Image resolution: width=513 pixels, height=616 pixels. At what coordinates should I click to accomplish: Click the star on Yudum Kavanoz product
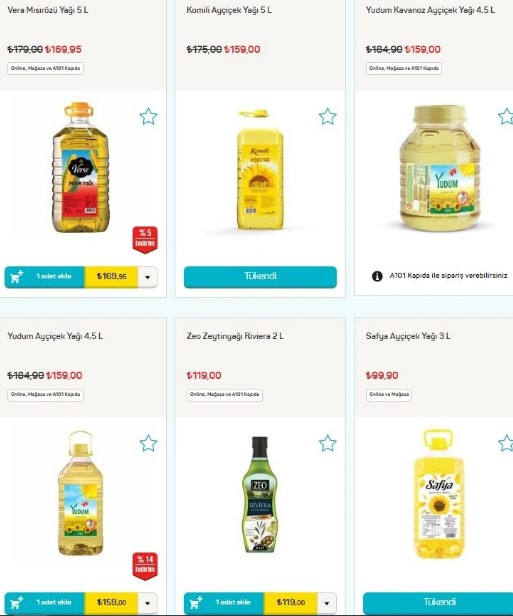point(506,116)
